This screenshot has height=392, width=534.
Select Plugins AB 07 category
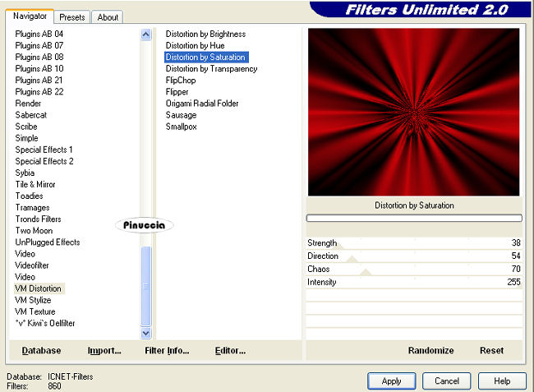(x=39, y=46)
